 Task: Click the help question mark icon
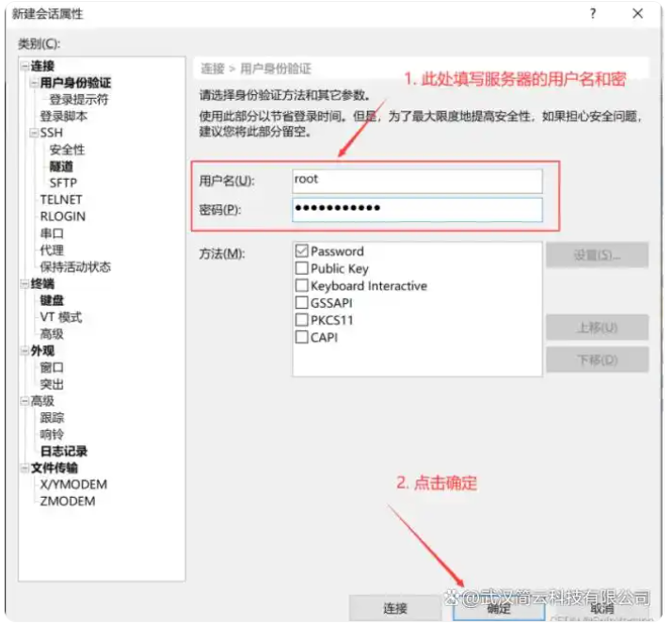click(593, 14)
